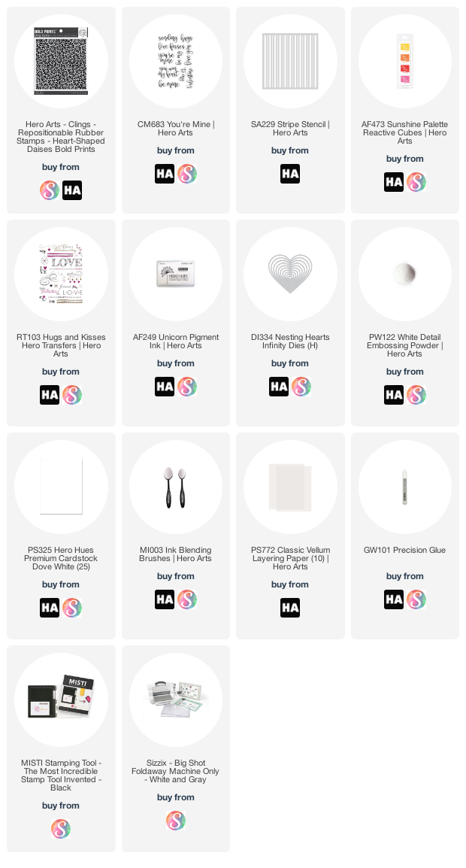
Task: Click Scrapbook.com icon under Heart-Shaped Daises stamp
Action: [50, 190]
